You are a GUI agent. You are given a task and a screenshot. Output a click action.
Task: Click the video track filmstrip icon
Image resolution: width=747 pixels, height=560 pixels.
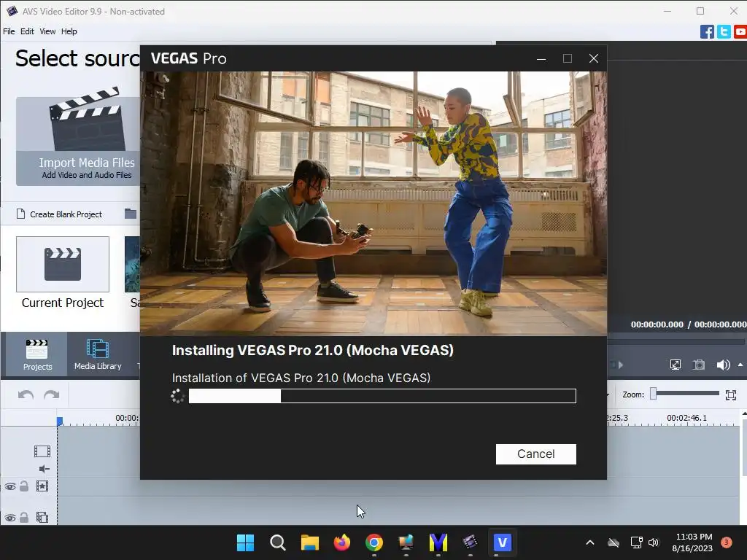click(x=42, y=451)
